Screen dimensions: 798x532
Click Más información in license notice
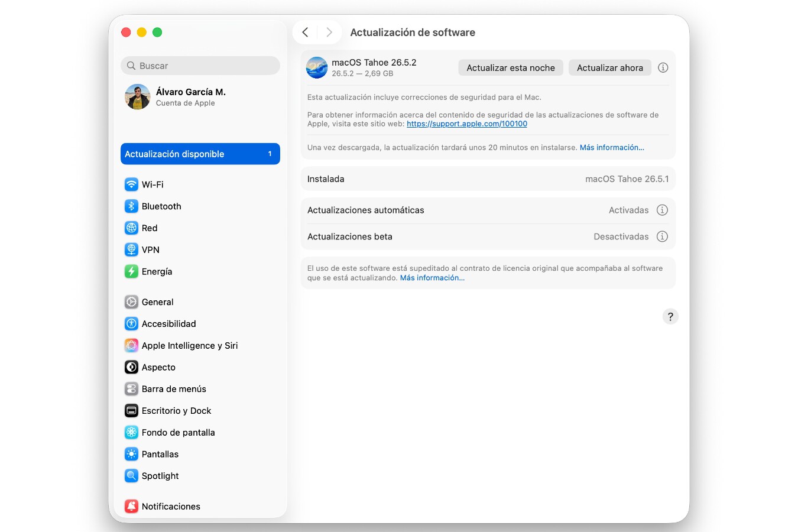pos(432,278)
